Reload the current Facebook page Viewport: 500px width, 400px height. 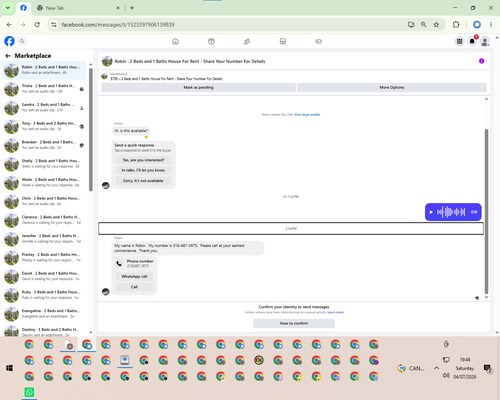coord(37,25)
